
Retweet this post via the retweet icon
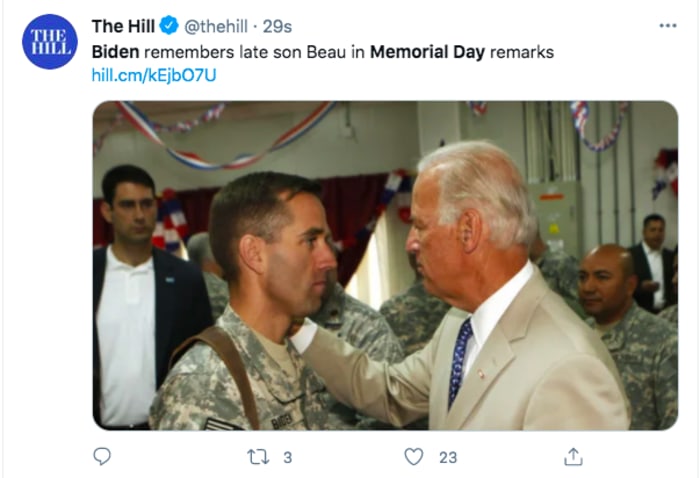pyautogui.click(x=257, y=456)
